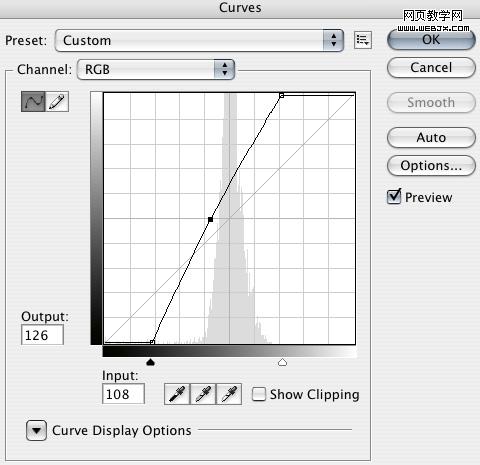480x465 pixels.
Task: Pick the gray point eyedropper
Action: 203,394
